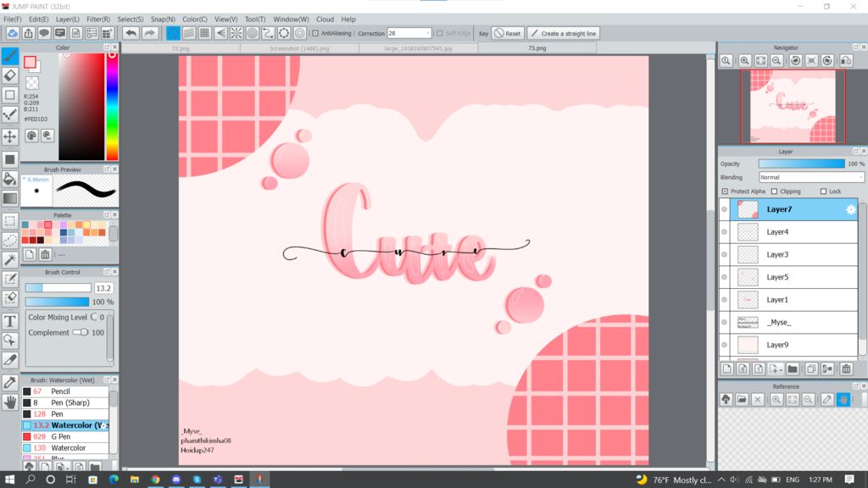The image size is (868, 488).
Task: Click the cloud save icon in toolbar
Action: 12,33
